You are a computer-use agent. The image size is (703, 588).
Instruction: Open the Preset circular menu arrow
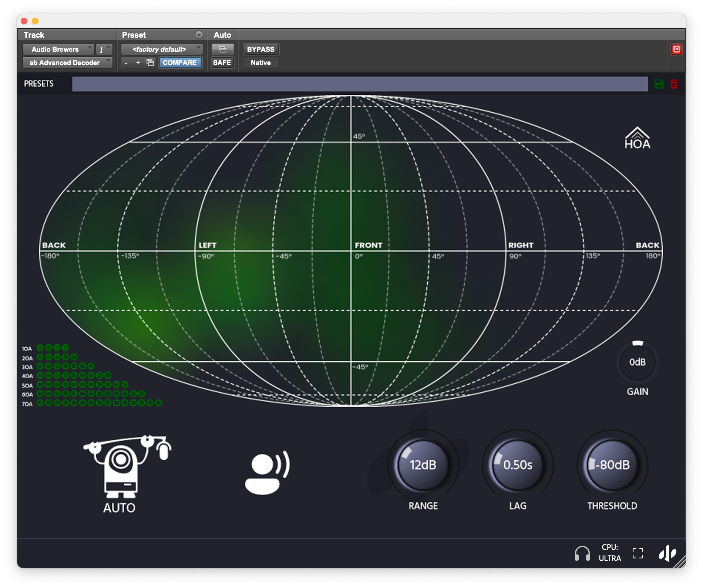click(x=199, y=35)
